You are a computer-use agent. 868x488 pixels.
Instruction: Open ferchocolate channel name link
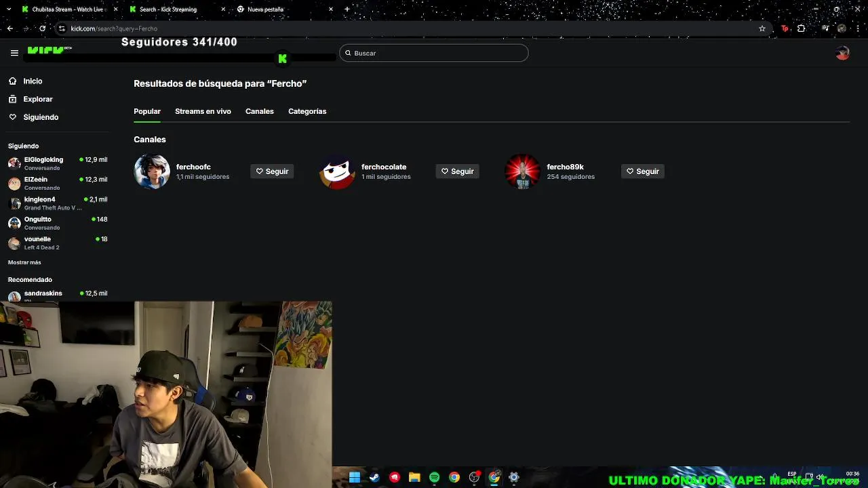click(384, 167)
